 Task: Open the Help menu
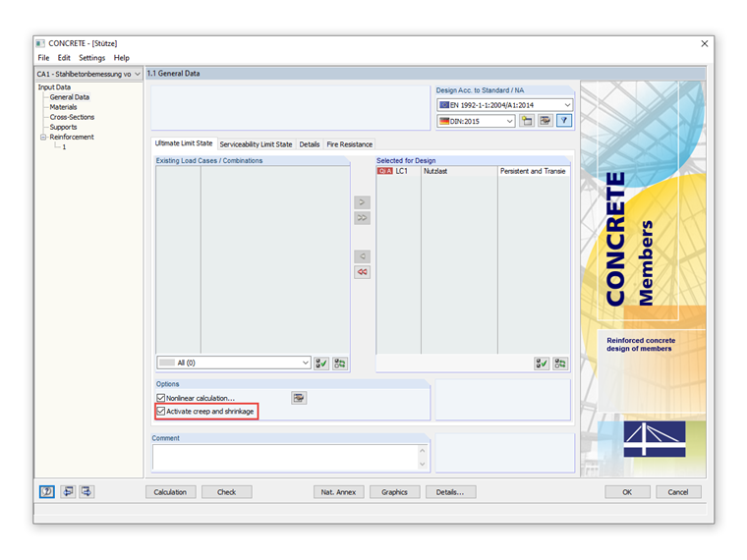click(x=122, y=58)
